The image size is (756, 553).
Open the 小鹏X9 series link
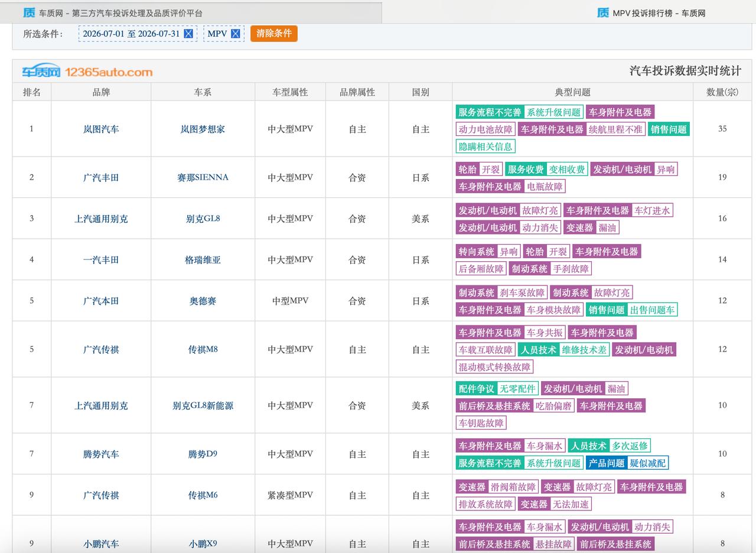tap(203, 544)
